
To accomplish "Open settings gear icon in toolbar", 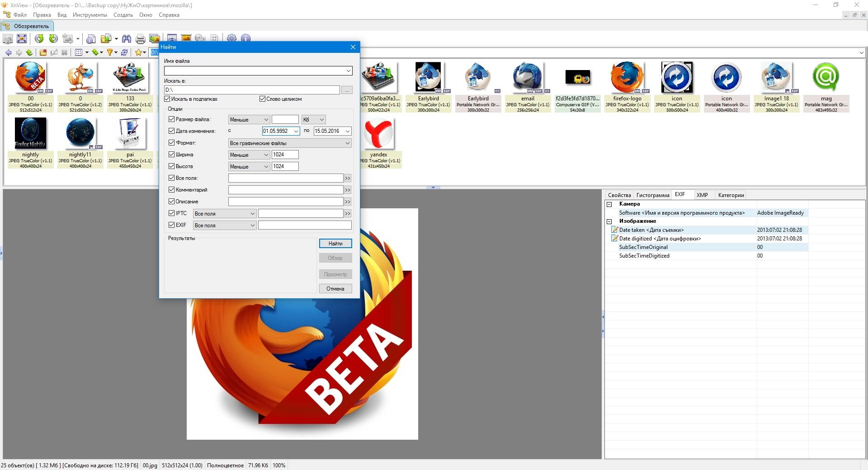I will [x=231, y=38].
